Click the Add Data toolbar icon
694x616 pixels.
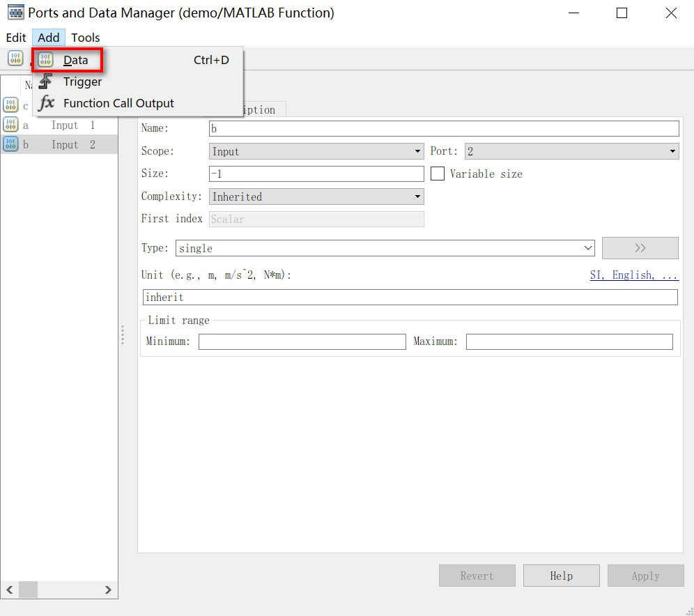(x=15, y=59)
